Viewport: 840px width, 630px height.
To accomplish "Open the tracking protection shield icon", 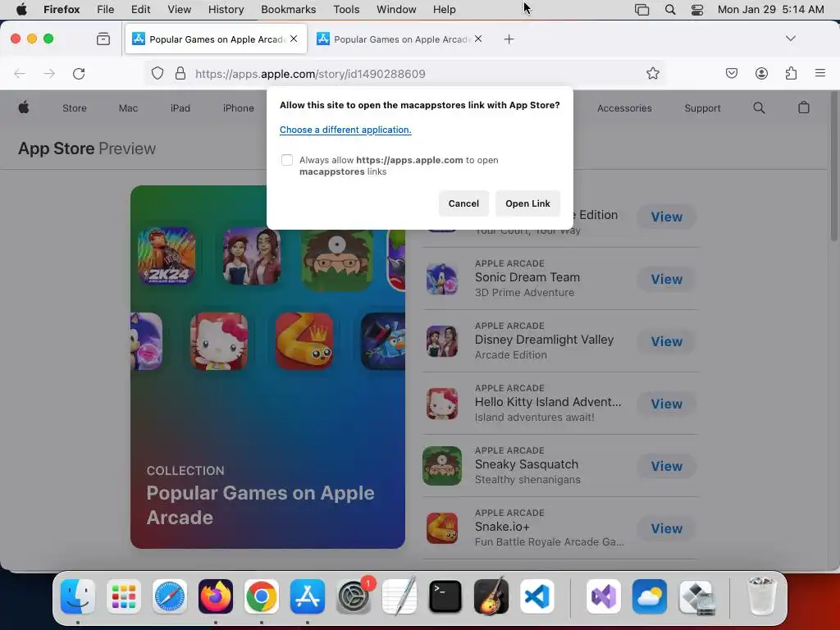I will pyautogui.click(x=157, y=73).
